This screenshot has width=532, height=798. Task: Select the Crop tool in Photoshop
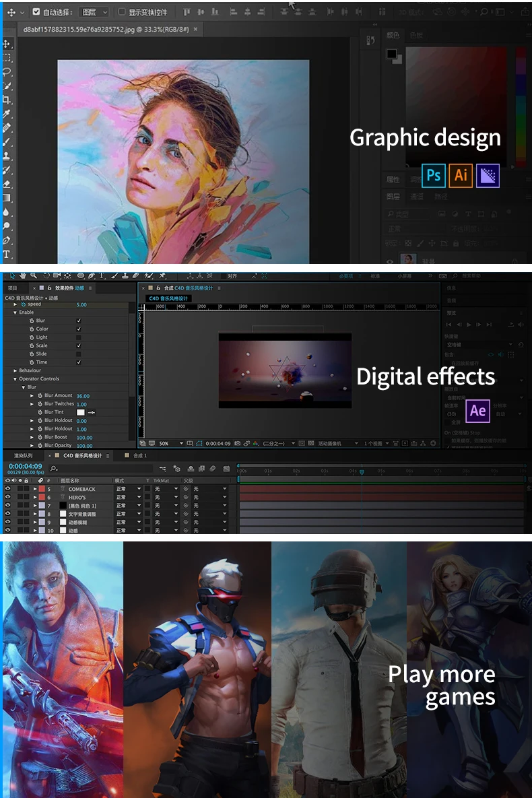click(7, 100)
